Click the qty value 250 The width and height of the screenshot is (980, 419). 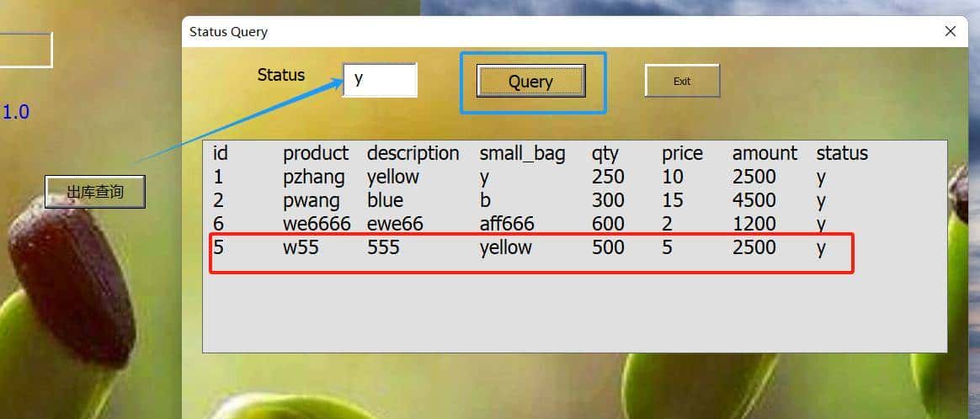(x=608, y=177)
